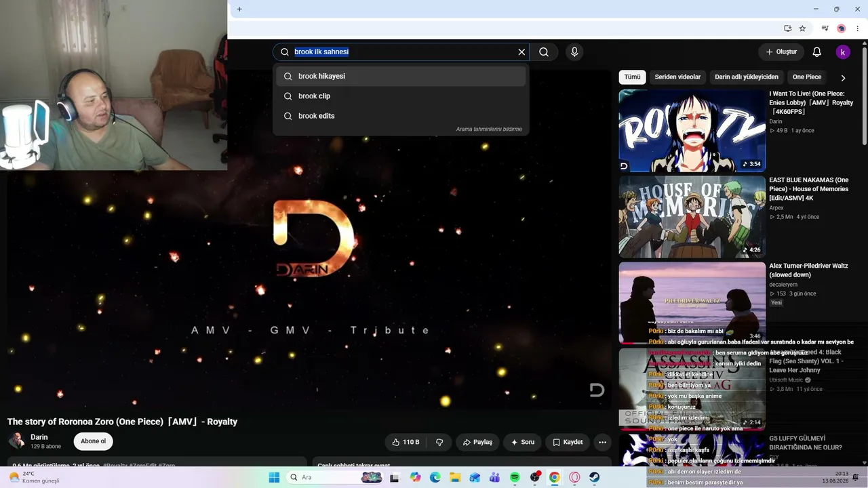Select the "One Piece" filter chip
Viewport: 868px width, 488px height.
coord(807,77)
